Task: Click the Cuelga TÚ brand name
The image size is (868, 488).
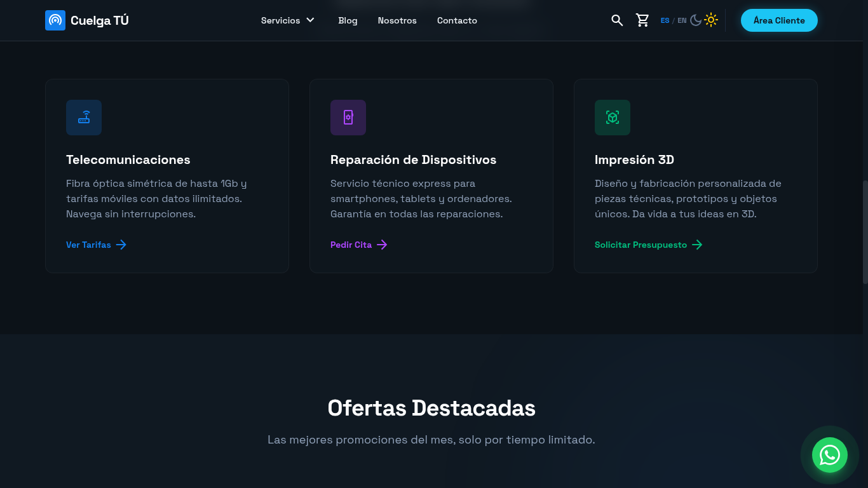Action: pyautogui.click(x=100, y=20)
